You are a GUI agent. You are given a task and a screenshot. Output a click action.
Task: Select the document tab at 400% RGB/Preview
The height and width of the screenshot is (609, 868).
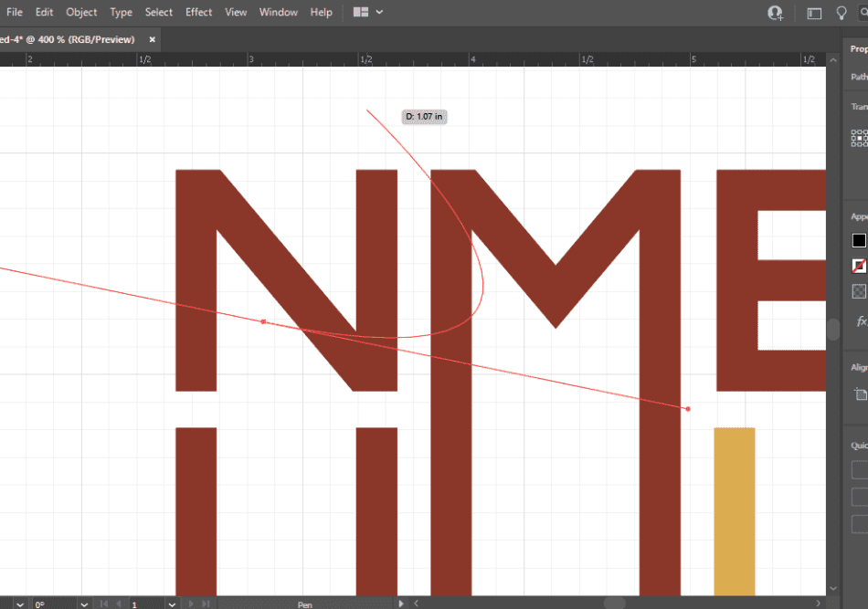[x=68, y=39]
